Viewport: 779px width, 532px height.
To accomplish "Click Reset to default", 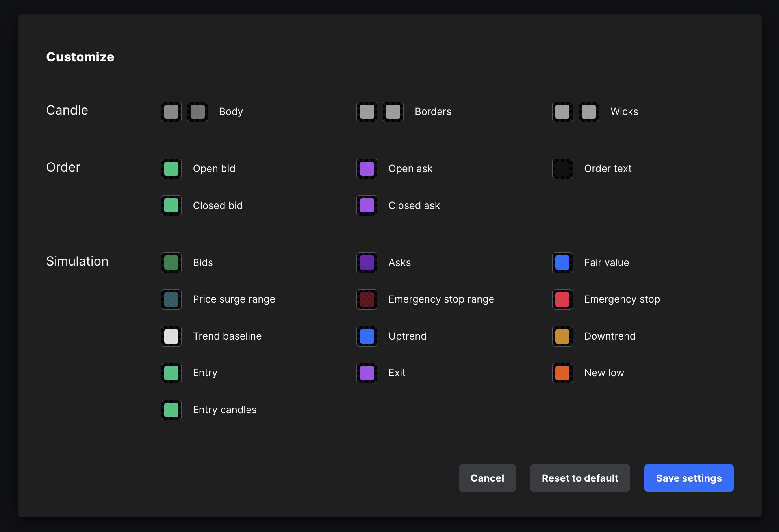I will (x=580, y=478).
